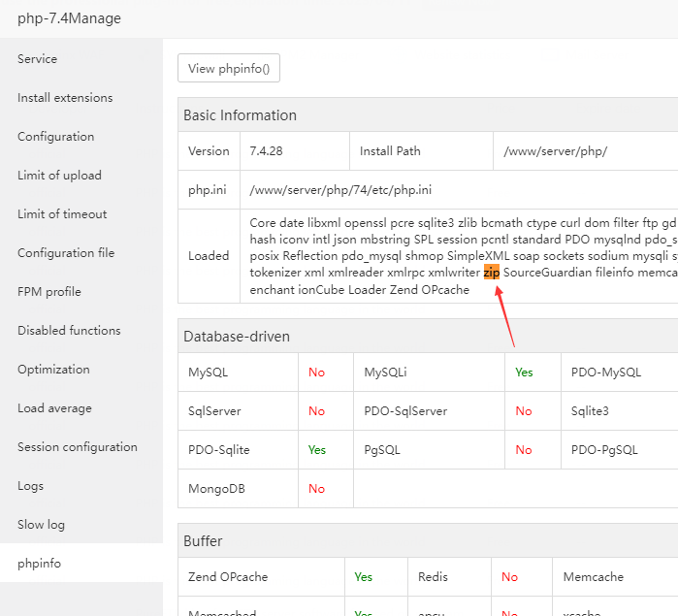This screenshot has height=616, width=678.
Task: Open Configuration file editor tab
Action: pyautogui.click(x=66, y=253)
